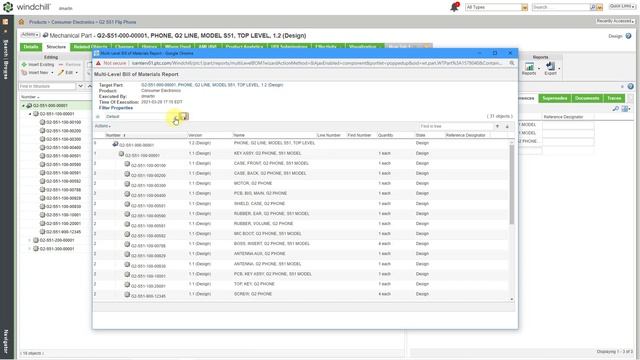The image size is (640, 360).
Task: Sort report by Number column header
Action: pyautogui.click(x=113, y=135)
